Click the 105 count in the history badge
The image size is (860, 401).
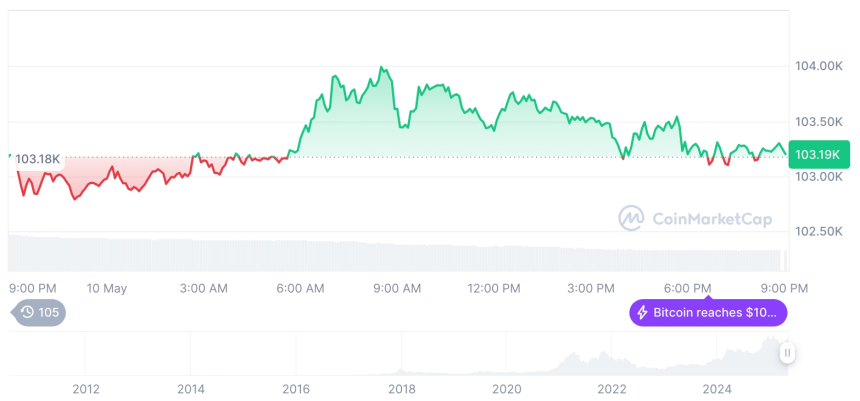(49, 312)
